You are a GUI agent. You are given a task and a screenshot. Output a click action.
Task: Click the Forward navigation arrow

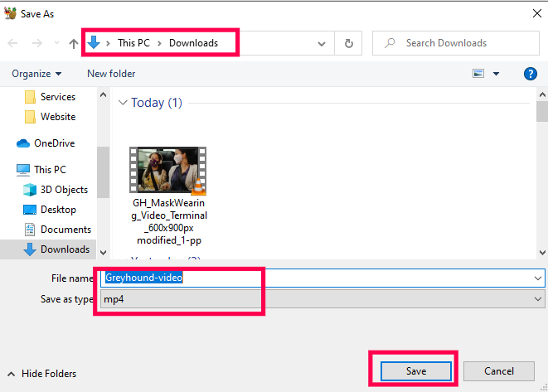(37, 43)
